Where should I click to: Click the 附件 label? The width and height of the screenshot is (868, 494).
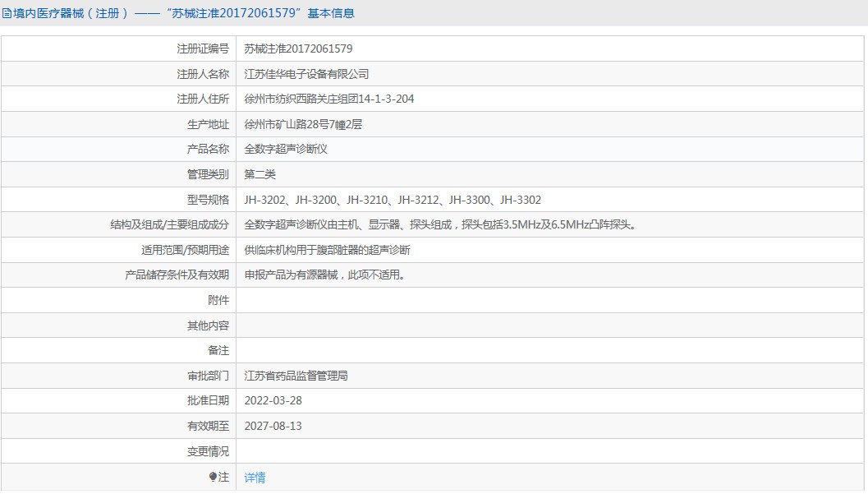(x=218, y=300)
